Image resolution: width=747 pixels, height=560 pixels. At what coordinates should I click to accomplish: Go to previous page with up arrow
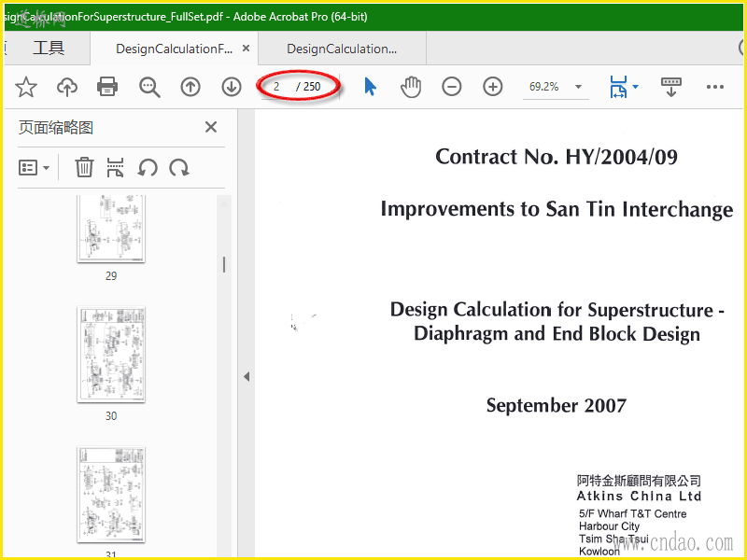click(x=190, y=87)
